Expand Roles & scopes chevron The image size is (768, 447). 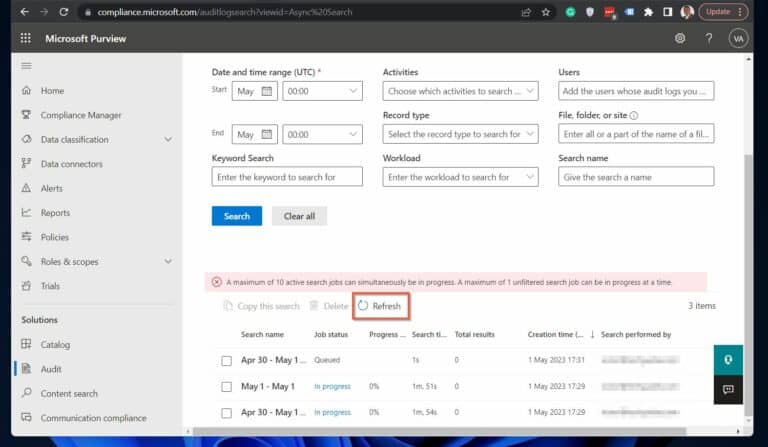[x=168, y=261]
